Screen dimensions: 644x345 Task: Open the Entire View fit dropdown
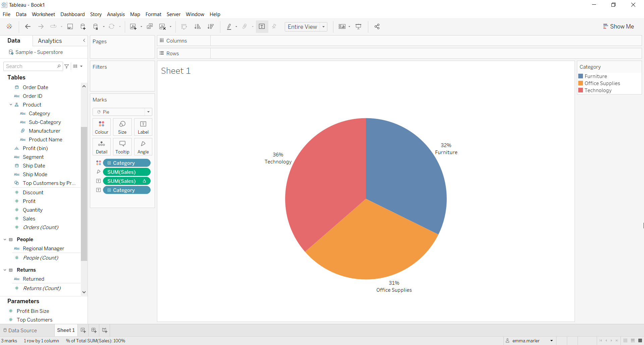click(323, 26)
